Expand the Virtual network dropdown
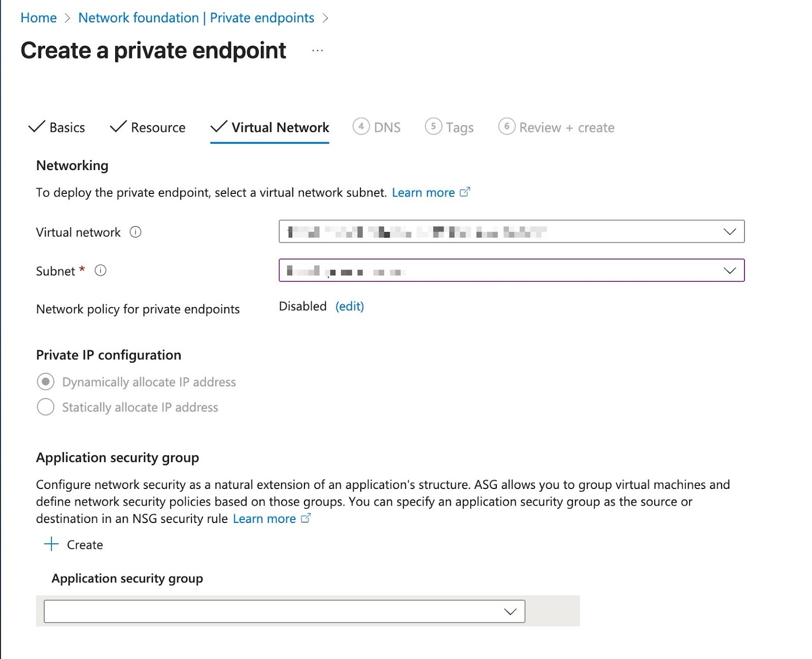812x659 pixels. point(729,232)
